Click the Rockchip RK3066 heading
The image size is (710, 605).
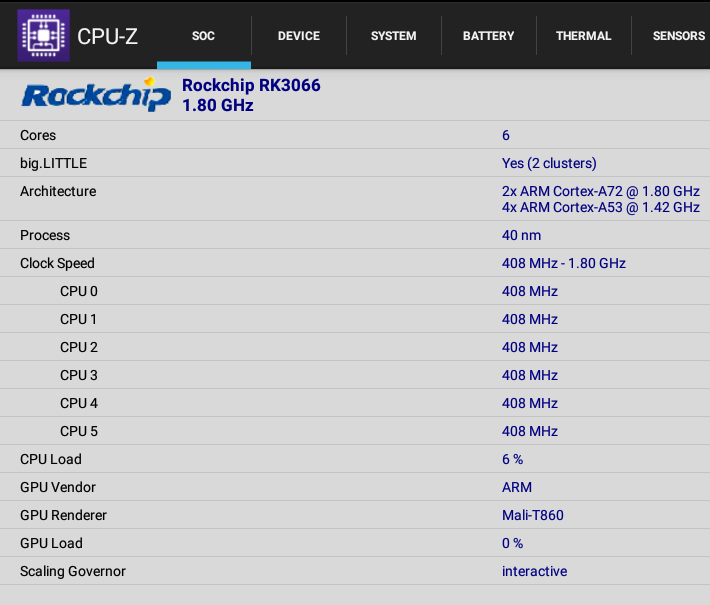(251, 85)
